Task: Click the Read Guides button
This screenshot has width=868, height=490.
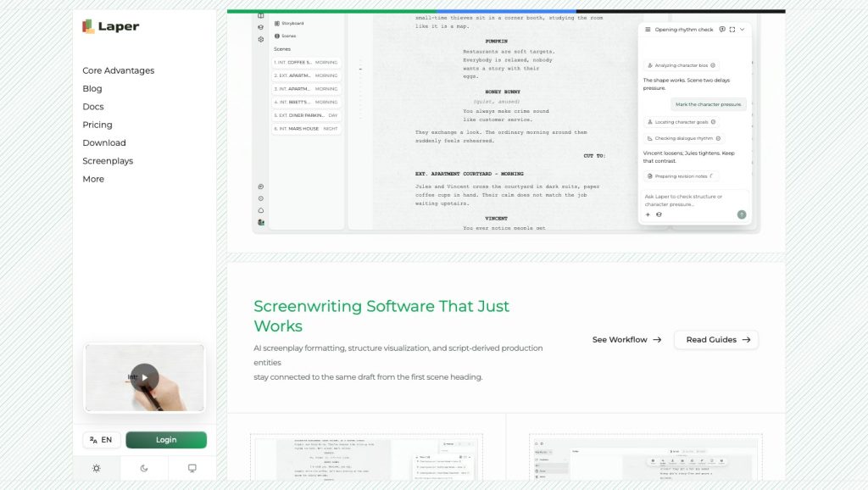Action: coord(716,339)
